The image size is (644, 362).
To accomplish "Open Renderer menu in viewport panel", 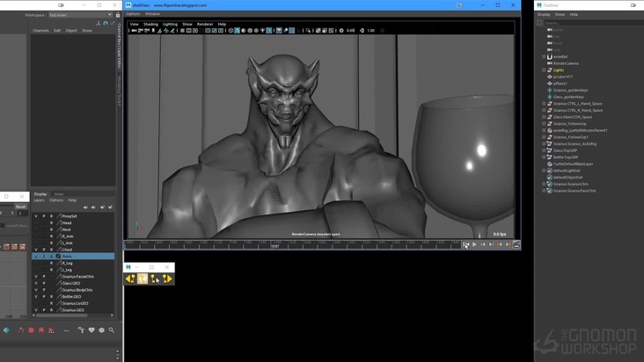I will click(x=204, y=25).
